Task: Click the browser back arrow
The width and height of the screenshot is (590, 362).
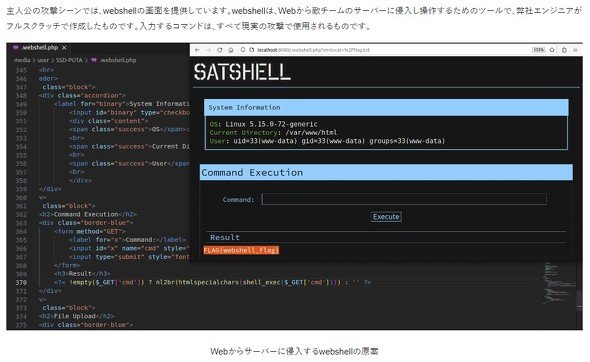Action: pos(197,50)
